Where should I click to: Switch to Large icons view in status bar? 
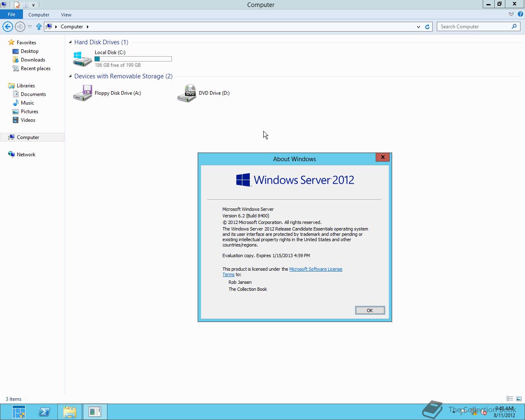coord(518,399)
